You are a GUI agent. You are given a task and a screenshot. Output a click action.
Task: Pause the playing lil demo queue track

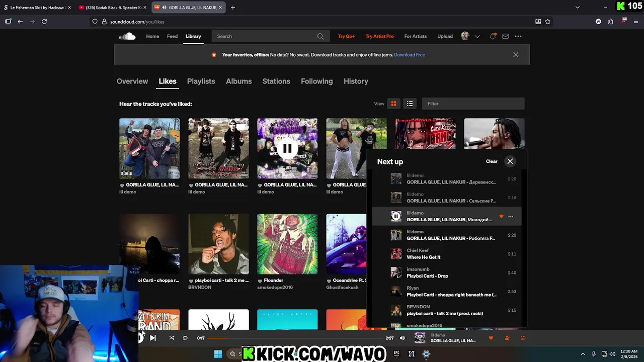tap(396, 216)
